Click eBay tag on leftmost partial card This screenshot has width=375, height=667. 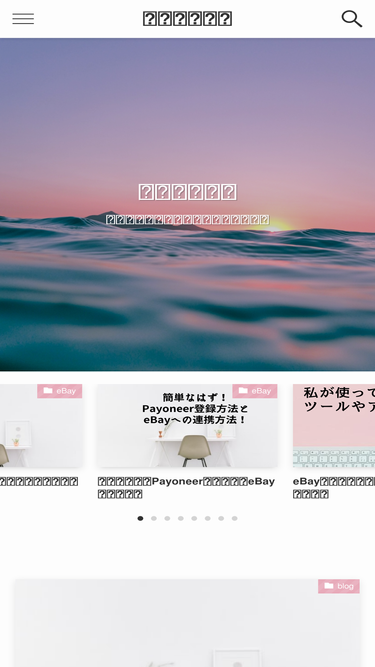60,391
